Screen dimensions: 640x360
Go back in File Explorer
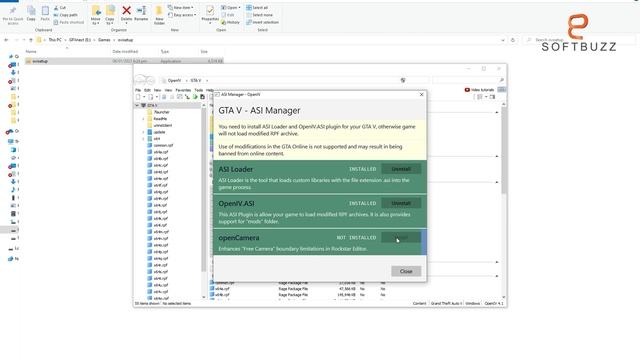(6, 40)
